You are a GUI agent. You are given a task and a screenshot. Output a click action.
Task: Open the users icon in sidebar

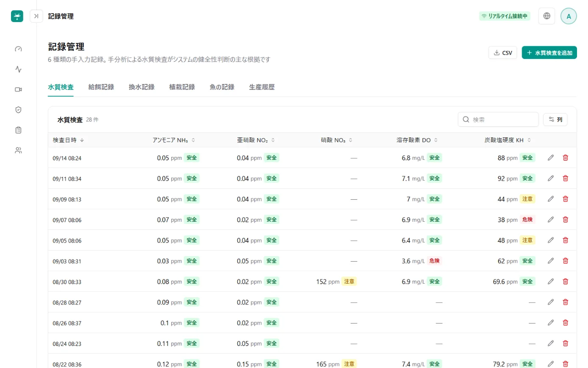(18, 150)
